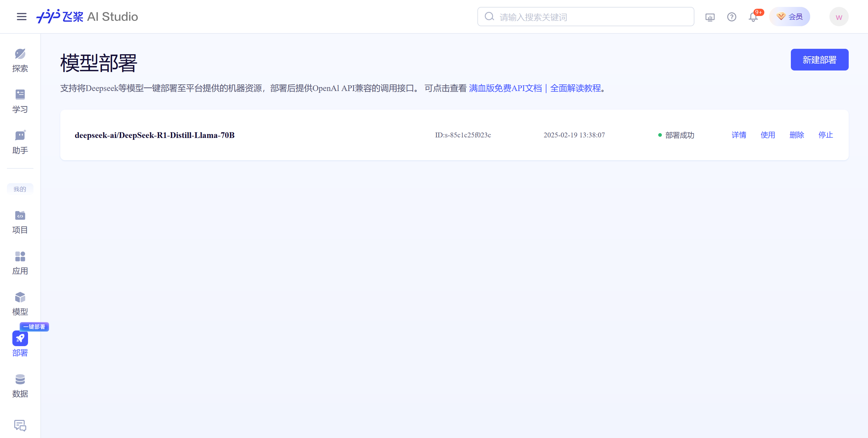Click the feedback chat icon at sidebar bottom
This screenshot has width=868, height=438.
20,425
